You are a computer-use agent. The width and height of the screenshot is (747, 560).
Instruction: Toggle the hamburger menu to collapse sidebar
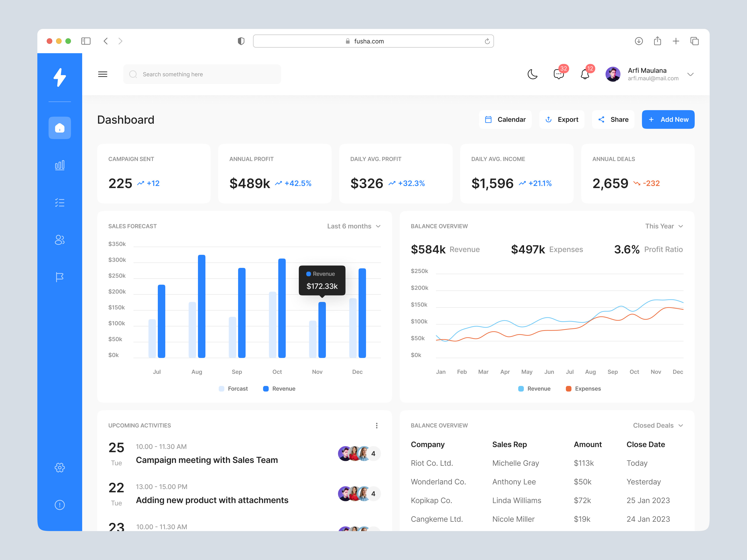pyautogui.click(x=103, y=74)
